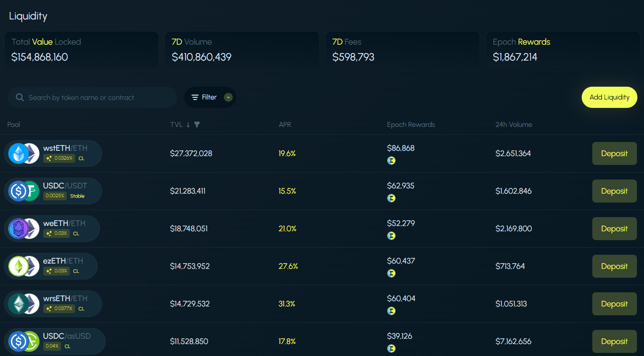Click the reward token icon under $39,126
644x356 pixels.
[x=391, y=348]
